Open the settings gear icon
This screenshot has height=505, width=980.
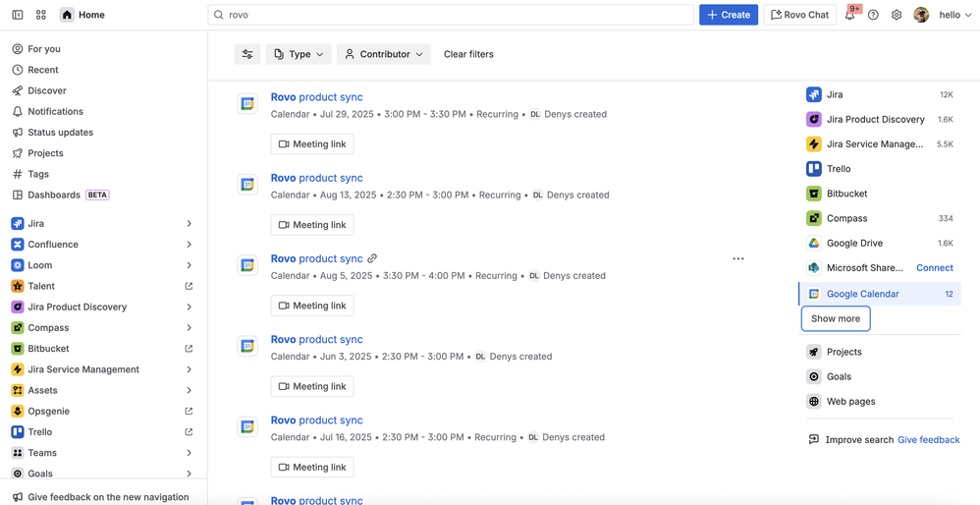point(897,15)
